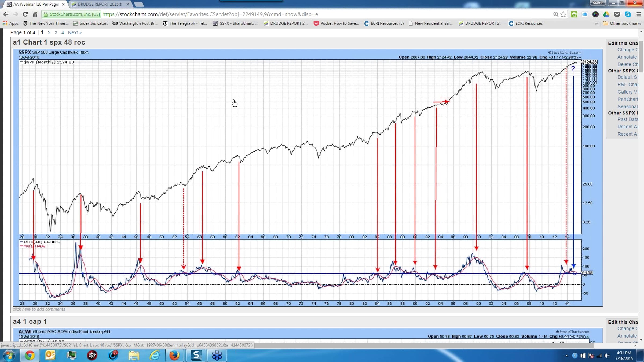Launch Internet Explorer from the taskbar
Screen dimensions: 644x362
point(155,355)
